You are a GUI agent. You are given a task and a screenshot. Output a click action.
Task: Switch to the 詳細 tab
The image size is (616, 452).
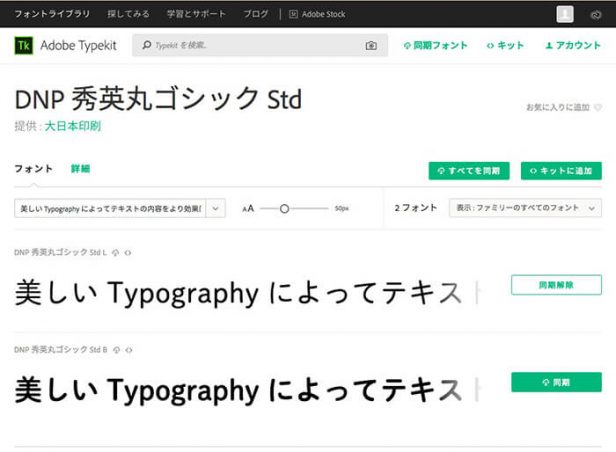81,169
